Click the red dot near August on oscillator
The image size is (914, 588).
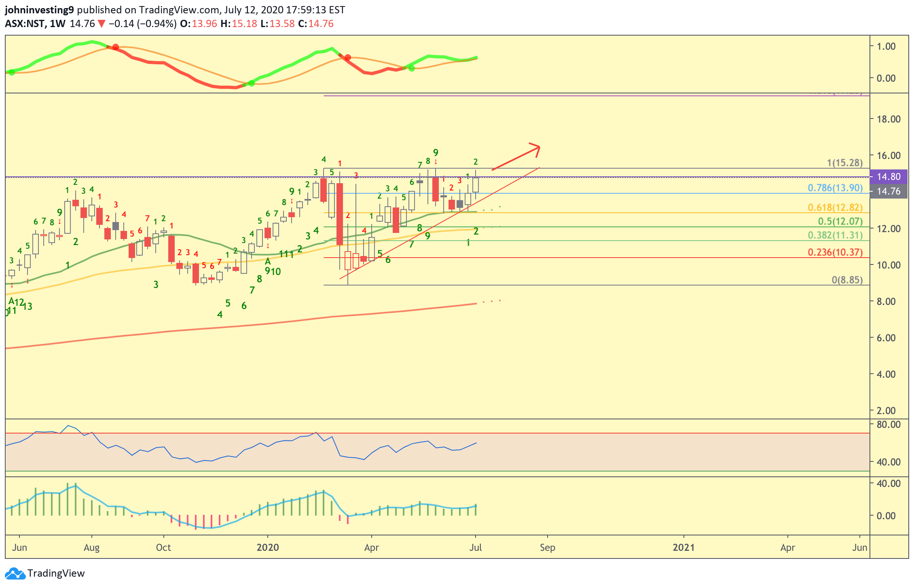coord(116,47)
